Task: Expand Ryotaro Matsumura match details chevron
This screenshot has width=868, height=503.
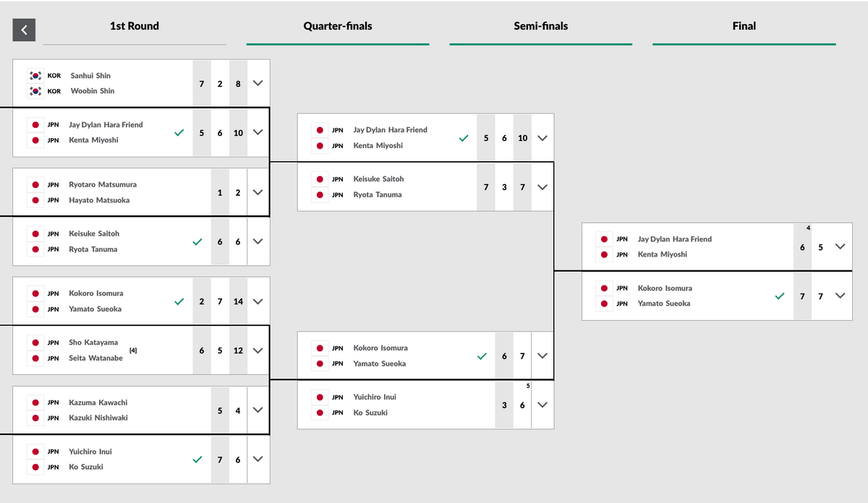Action: [x=258, y=192]
